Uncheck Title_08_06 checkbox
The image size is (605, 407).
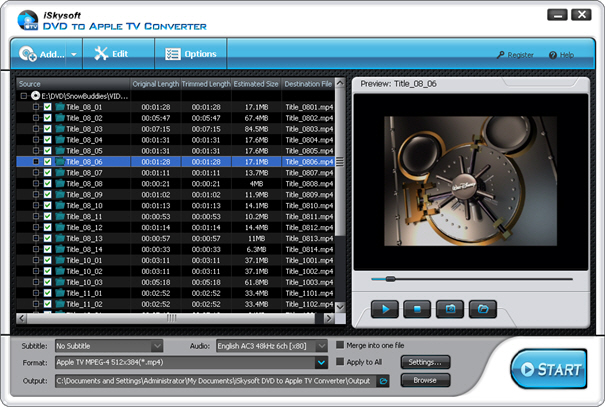tap(47, 162)
